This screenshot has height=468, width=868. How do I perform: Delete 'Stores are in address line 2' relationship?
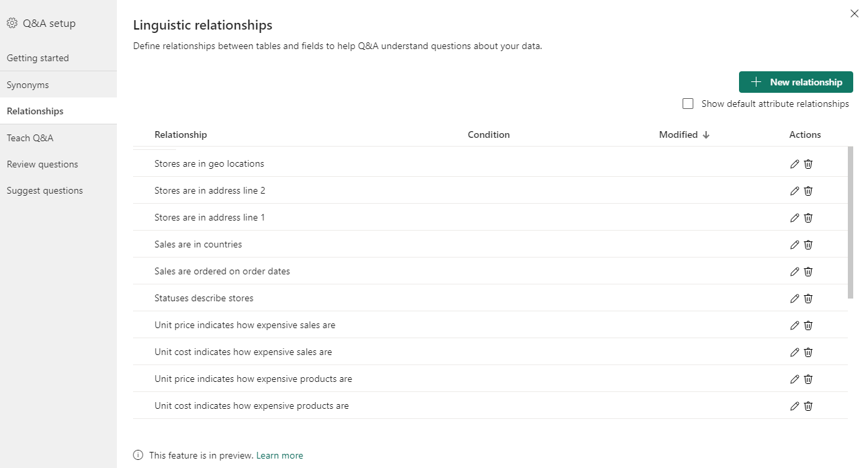pos(808,191)
